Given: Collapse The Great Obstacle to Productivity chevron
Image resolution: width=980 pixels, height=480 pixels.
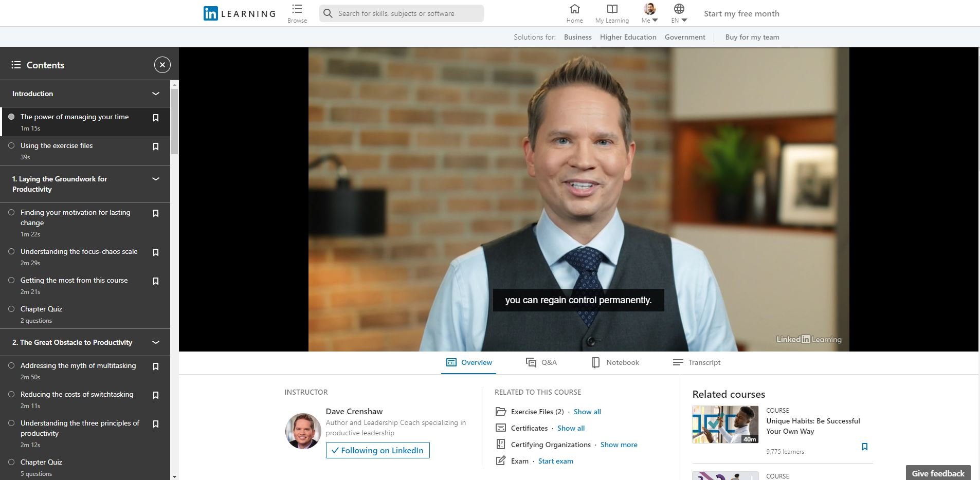Looking at the screenshot, I should (x=156, y=342).
